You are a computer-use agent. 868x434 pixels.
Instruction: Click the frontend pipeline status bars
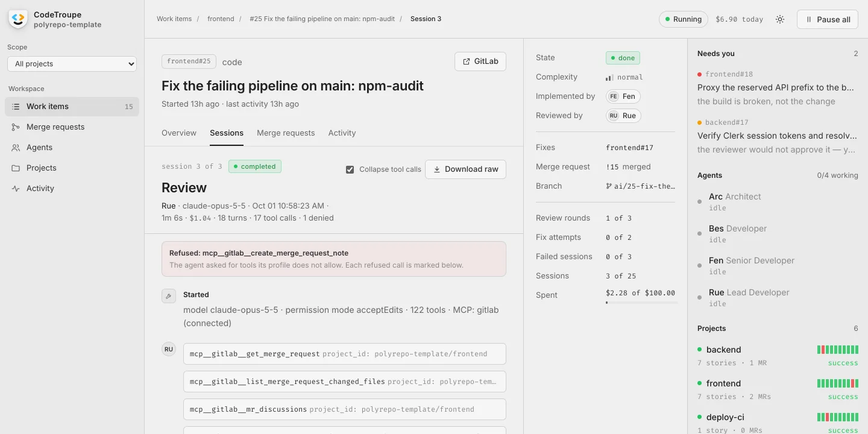838,383
